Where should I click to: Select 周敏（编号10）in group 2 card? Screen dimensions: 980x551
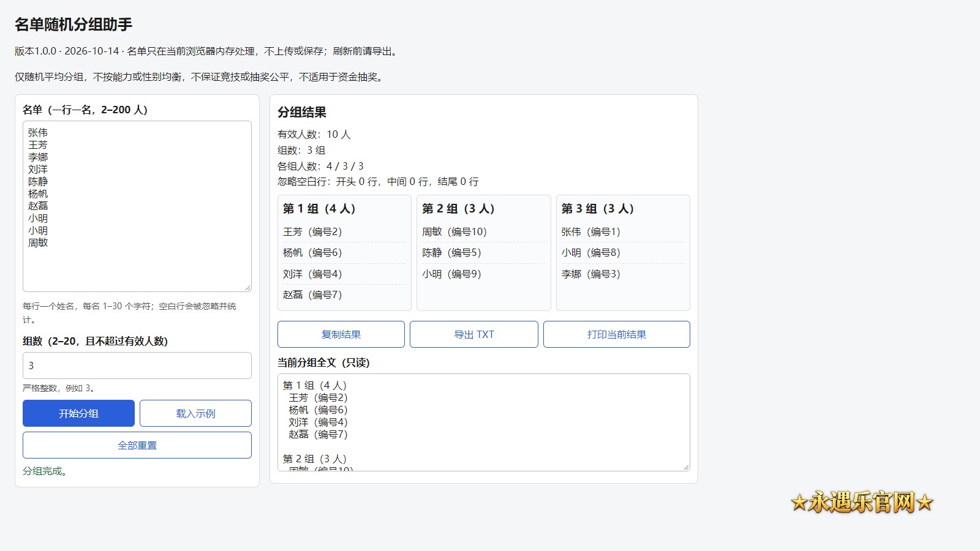[454, 231]
